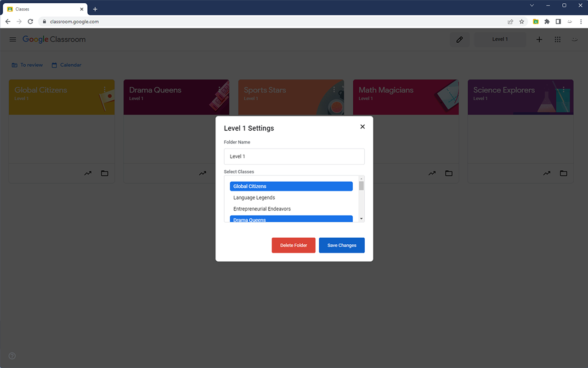Click the browser profile icon in the toolbar
This screenshot has height=368, width=588.
pos(570,22)
